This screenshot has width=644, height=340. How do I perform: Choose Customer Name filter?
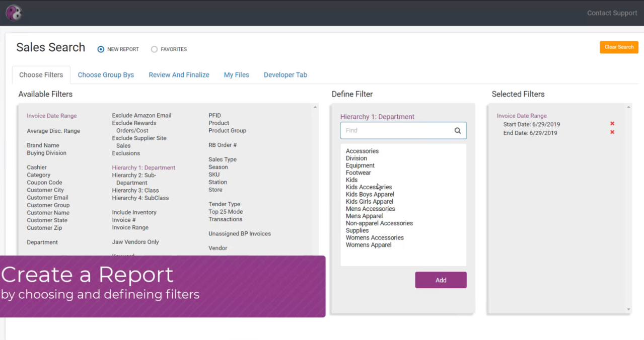[x=47, y=213]
